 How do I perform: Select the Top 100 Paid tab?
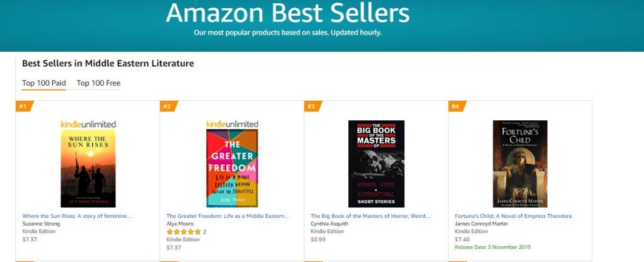click(x=44, y=83)
